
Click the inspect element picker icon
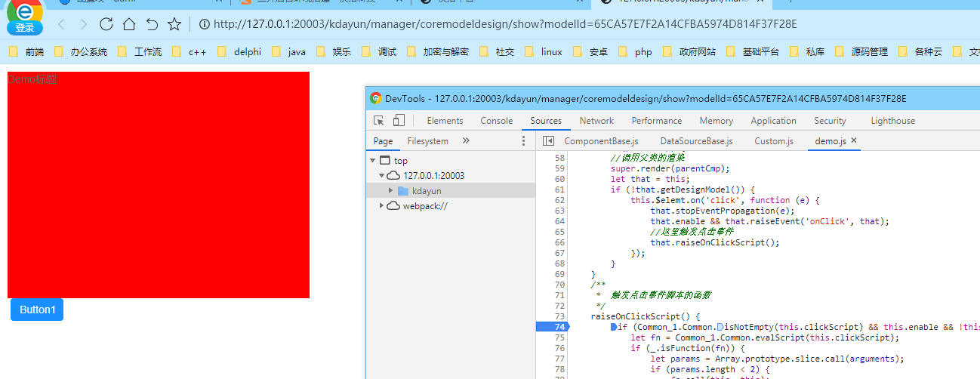(379, 121)
